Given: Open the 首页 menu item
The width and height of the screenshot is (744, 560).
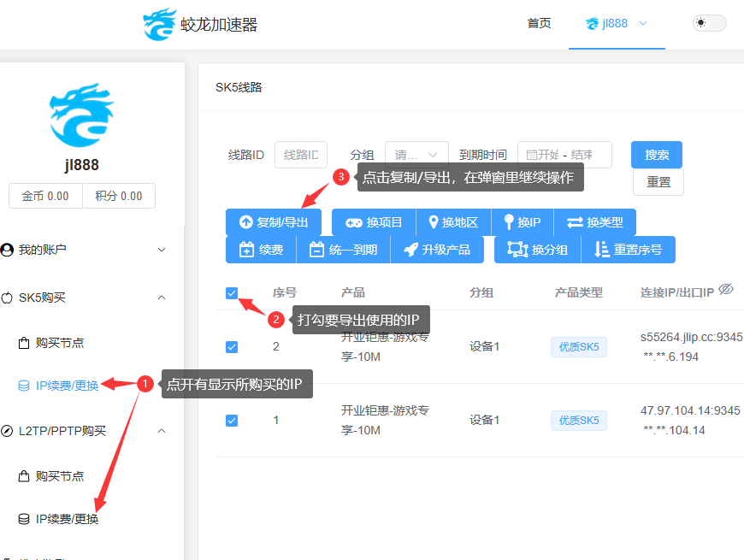Looking at the screenshot, I should (540, 23).
